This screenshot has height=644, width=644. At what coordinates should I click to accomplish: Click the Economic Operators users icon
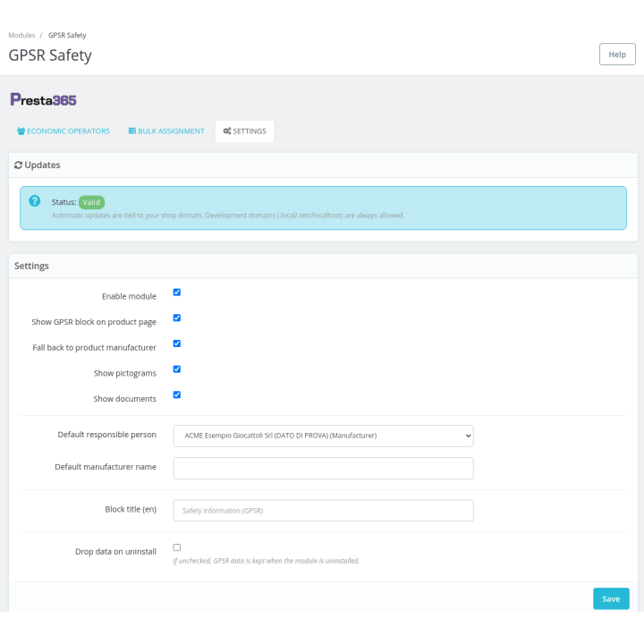pyautogui.click(x=21, y=131)
